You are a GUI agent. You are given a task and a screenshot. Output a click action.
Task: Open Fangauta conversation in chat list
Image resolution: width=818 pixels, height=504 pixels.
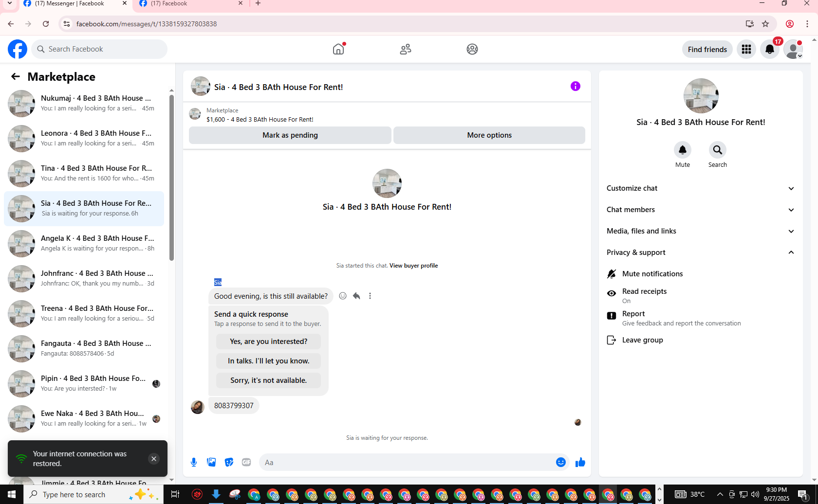click(84, 349)
